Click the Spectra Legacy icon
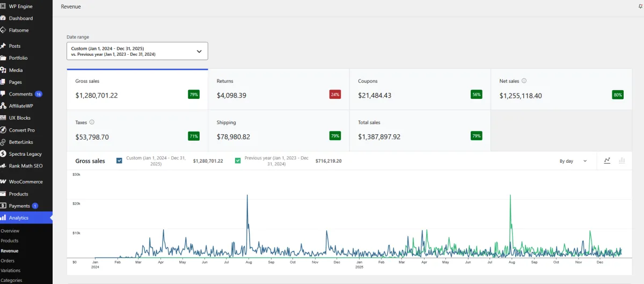644x284 pixels. pos(3,154)
